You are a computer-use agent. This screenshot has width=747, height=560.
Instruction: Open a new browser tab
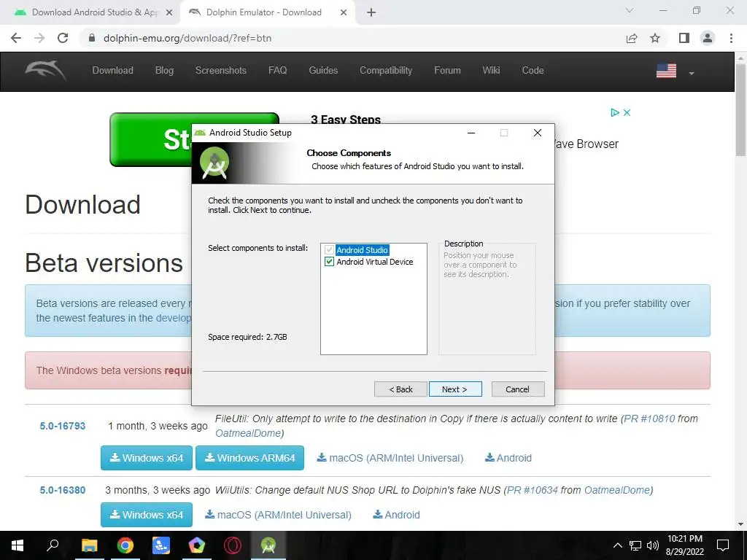[x=371, y=12]
